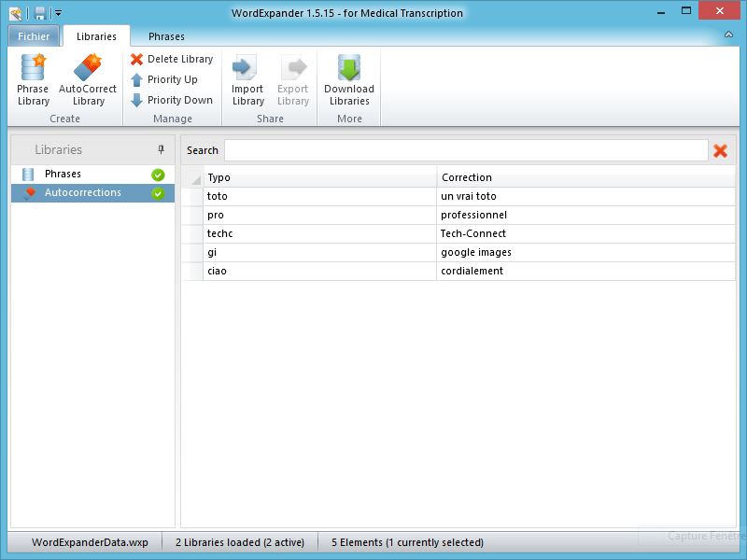Screen dimensions: 747x560
Task: Click into the Search field
Action: tap(466, 150)
